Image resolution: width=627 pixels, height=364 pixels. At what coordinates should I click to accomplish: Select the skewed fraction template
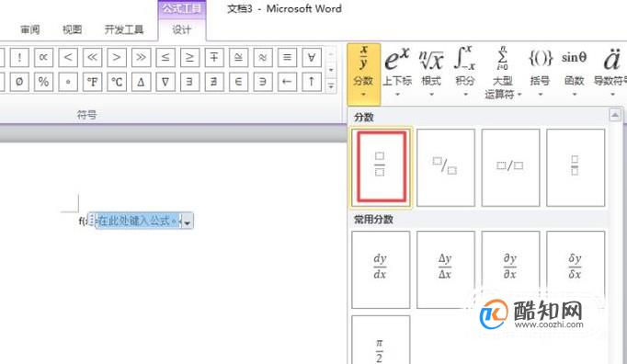coord(446,167)
